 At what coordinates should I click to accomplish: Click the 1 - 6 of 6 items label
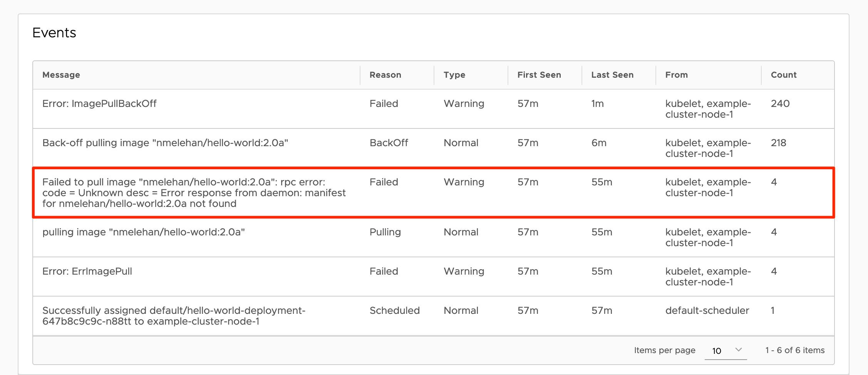(x=794, y=350)
